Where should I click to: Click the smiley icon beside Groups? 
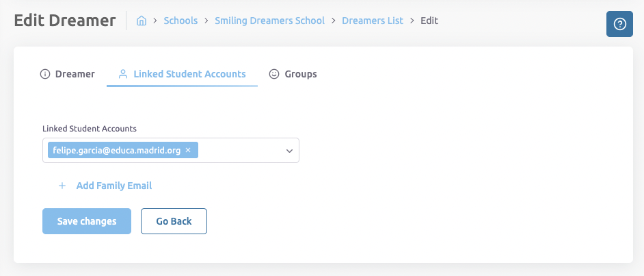[274, 74]
